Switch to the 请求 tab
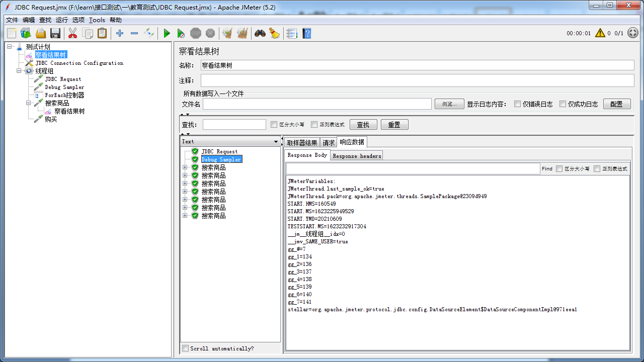This screenshot has height=362, width=644. [329, 143]
